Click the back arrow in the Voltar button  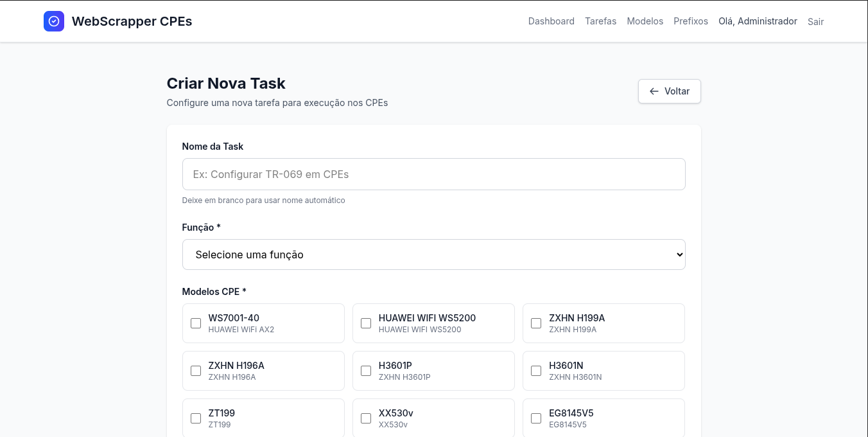(x=654, y=91)
